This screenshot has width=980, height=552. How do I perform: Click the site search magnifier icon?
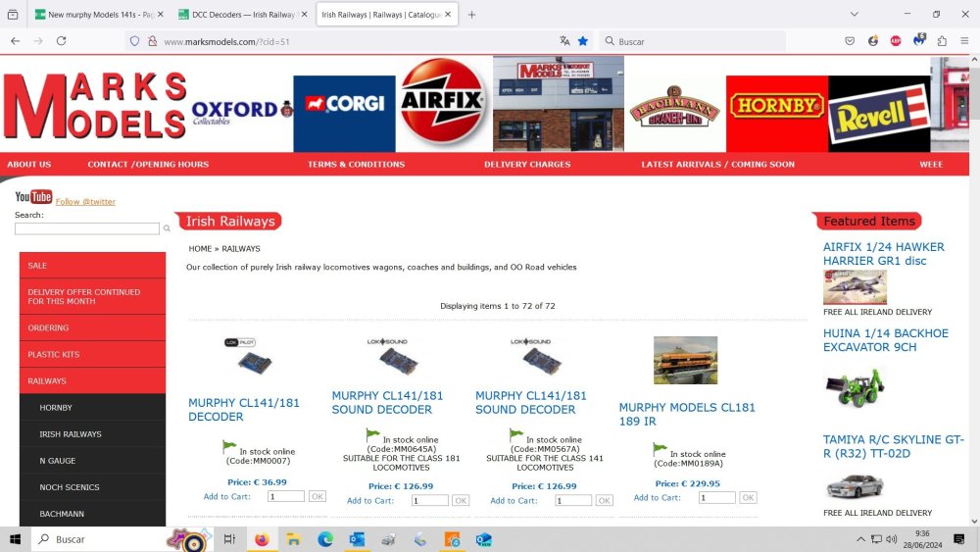pyautogui.click(x=167, y=228)
